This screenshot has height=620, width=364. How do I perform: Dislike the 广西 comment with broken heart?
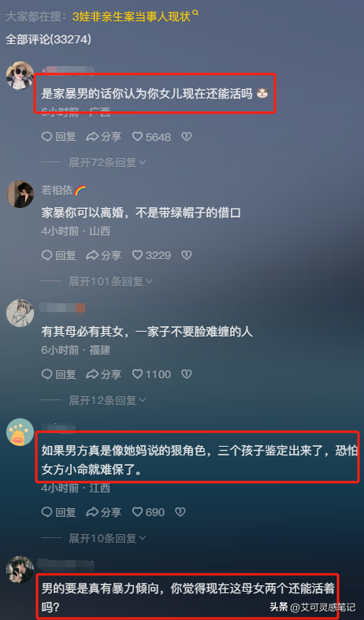(187, 137)
